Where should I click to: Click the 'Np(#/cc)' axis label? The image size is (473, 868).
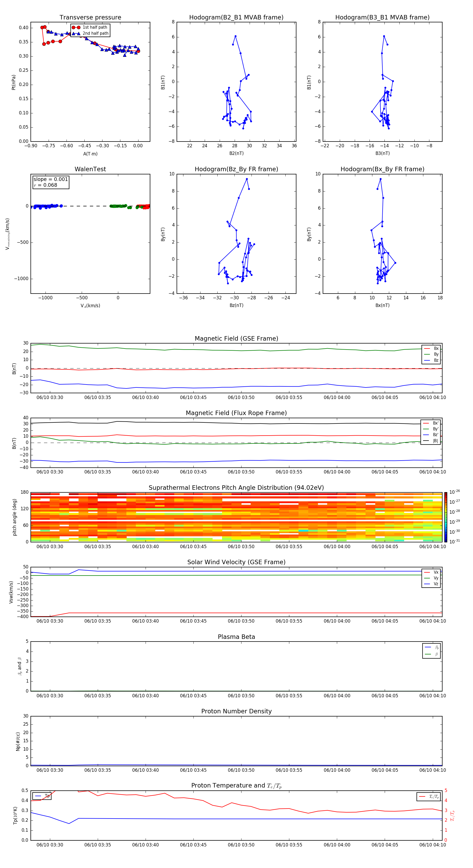pyautogui.click(x=18, y=741)
